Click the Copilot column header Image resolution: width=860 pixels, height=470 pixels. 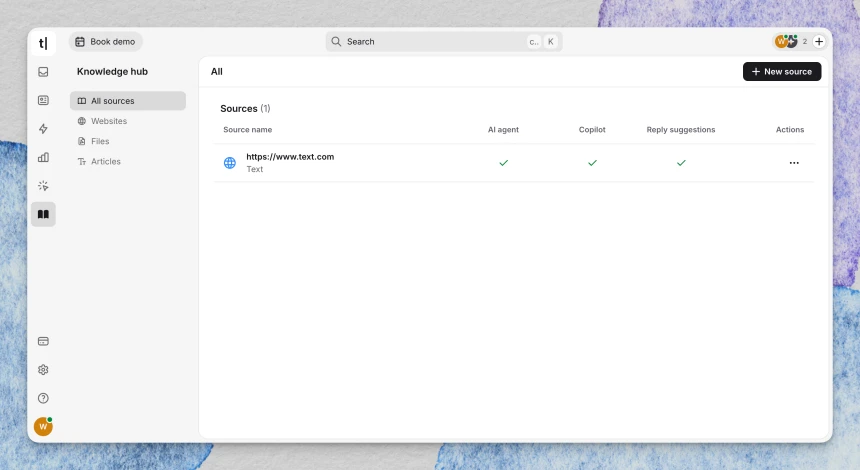[x=592, y=129]
